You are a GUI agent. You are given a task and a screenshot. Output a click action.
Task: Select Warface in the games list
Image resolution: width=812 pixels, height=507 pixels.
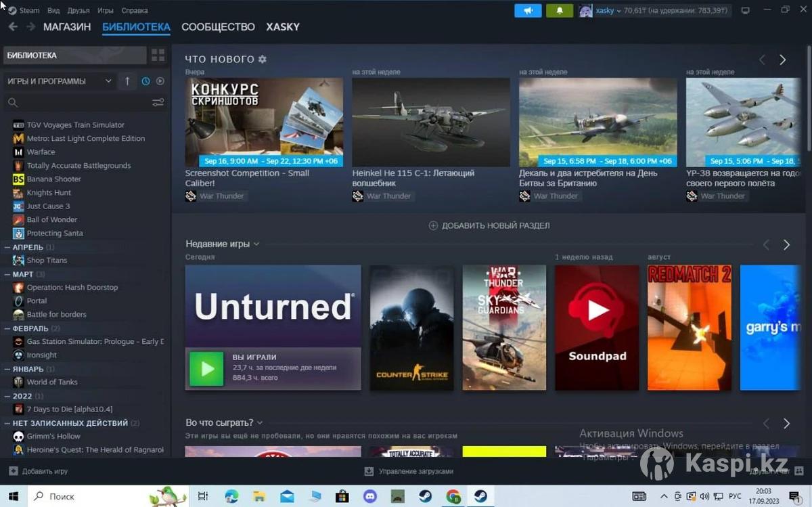coord(41,152)
